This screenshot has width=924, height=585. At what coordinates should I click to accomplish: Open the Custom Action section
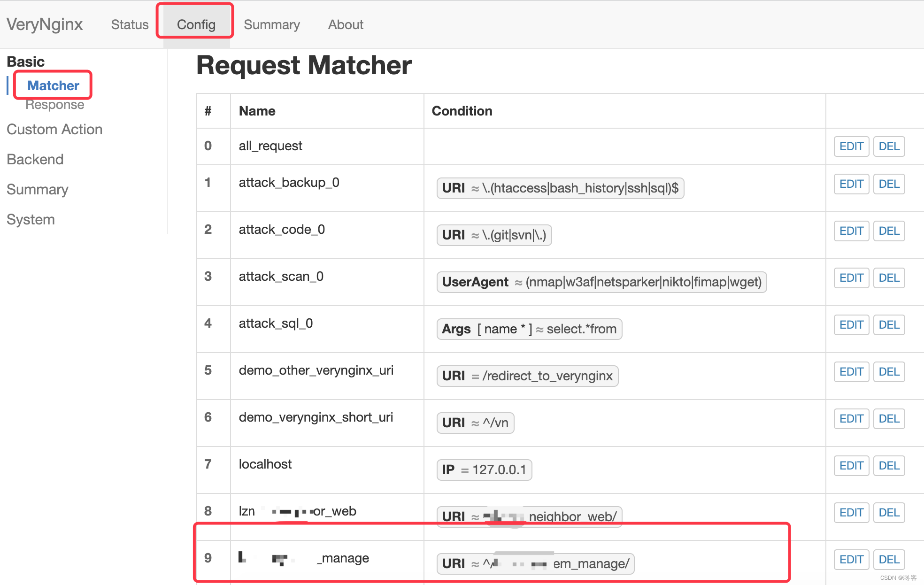pyautogui.click(x=54, y=129)
